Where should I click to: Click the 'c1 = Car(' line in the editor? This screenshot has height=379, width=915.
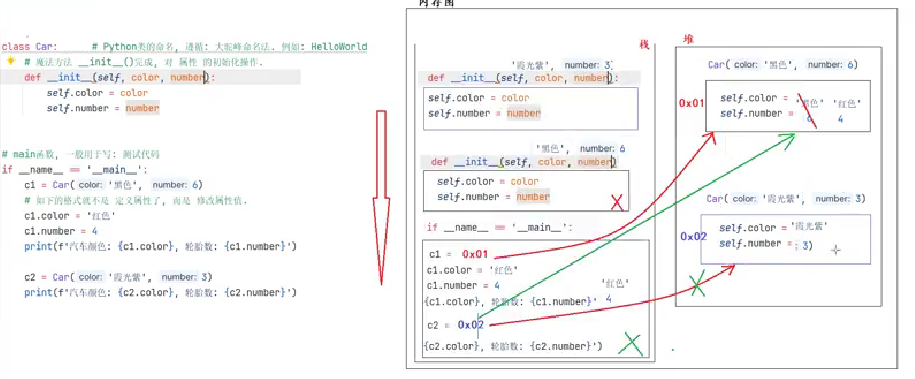tap(113, 185)
